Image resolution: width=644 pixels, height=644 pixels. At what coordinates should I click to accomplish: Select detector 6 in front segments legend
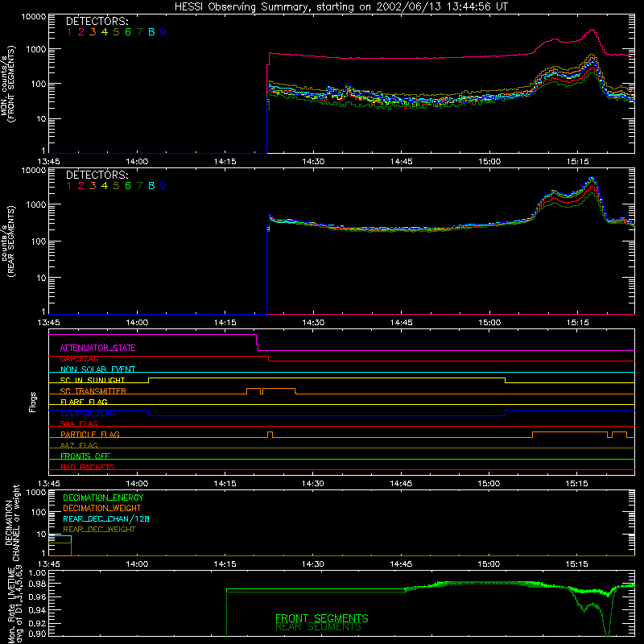(x=128, y=31)
